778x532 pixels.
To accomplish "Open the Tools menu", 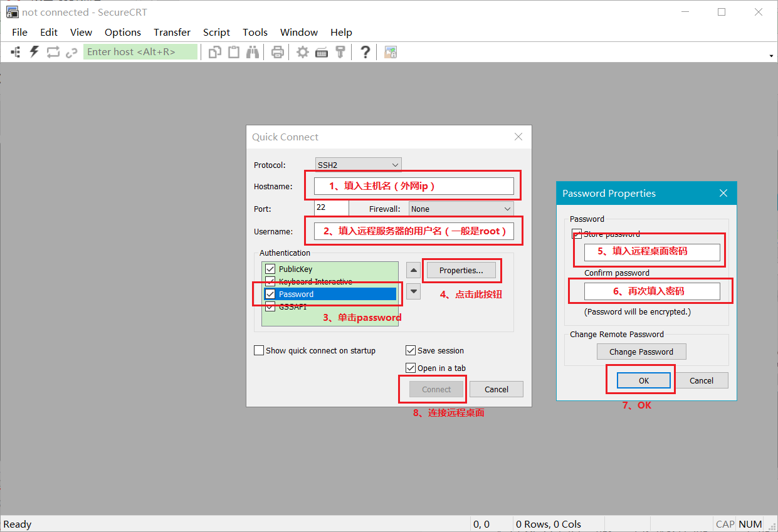I will [255, 32].
